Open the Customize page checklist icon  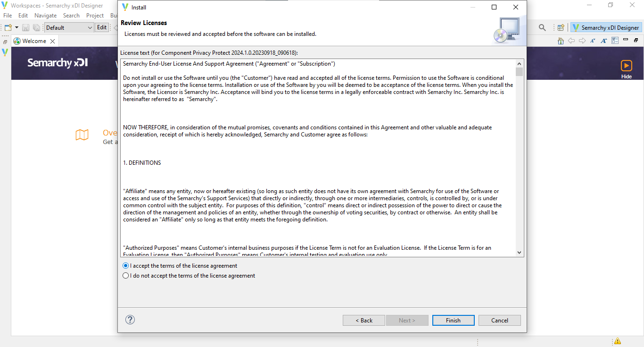pos(614,41)
